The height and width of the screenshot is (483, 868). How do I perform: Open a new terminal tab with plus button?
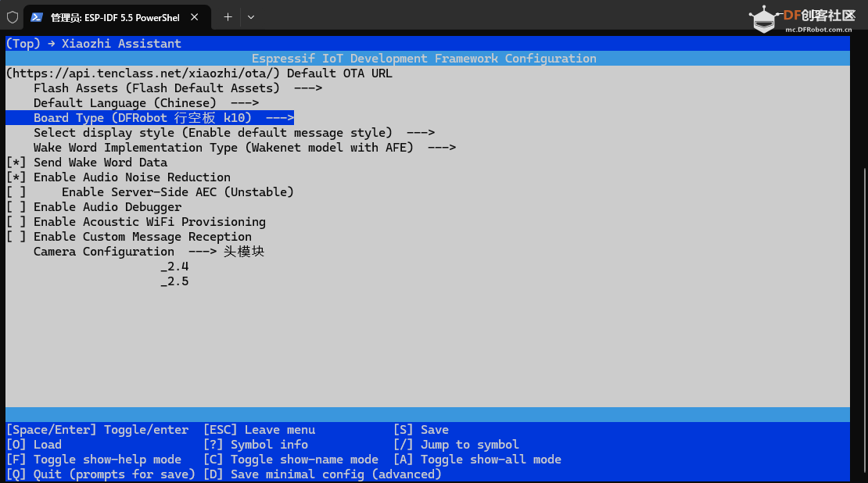coord(228,16)
